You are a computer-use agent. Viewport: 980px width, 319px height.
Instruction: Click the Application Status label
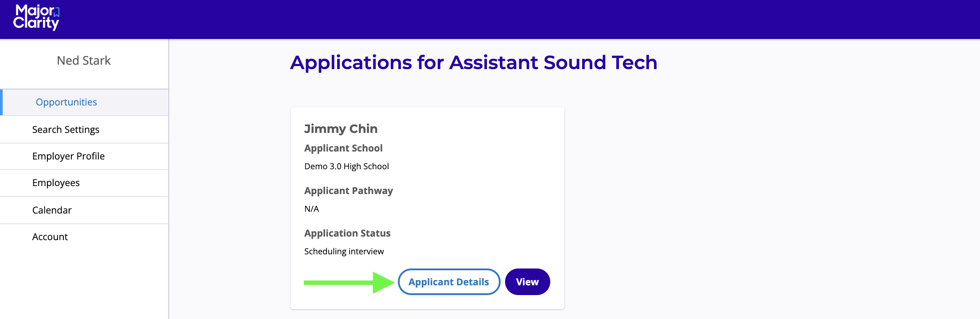tap(347, 233)
